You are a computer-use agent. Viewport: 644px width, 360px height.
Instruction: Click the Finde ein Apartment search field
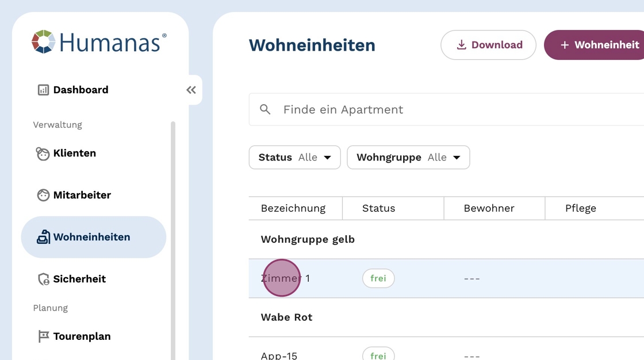click(448, 109)
